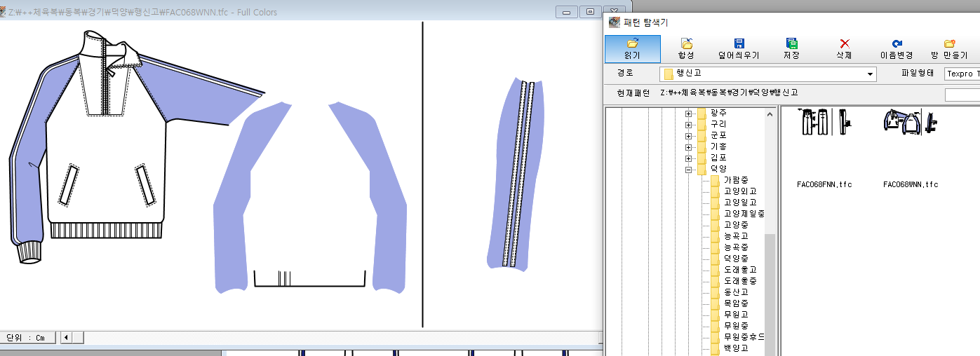980x356 pixels.
Task: Open the 경로 path dropdown showing 행신고
Action: [871, 74]
